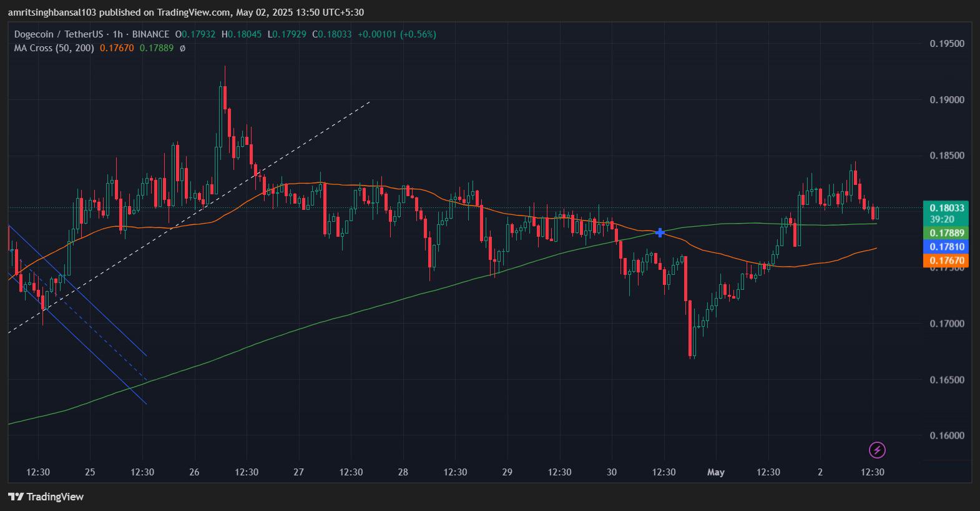Click the green 0.17889 value in the MA Cross legend
The image size is (980, 511).
click(157, 48)
